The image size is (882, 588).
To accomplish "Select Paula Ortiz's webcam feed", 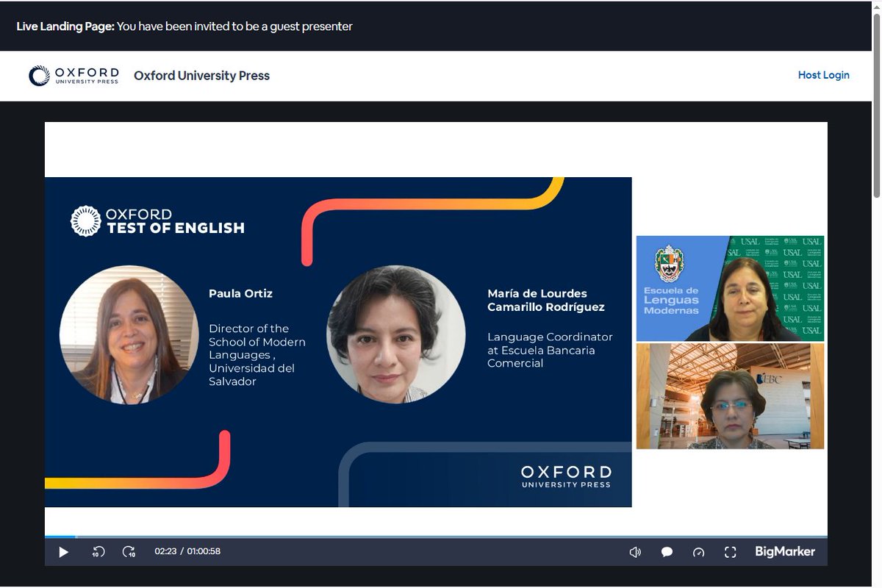I will tap(730, 288).
